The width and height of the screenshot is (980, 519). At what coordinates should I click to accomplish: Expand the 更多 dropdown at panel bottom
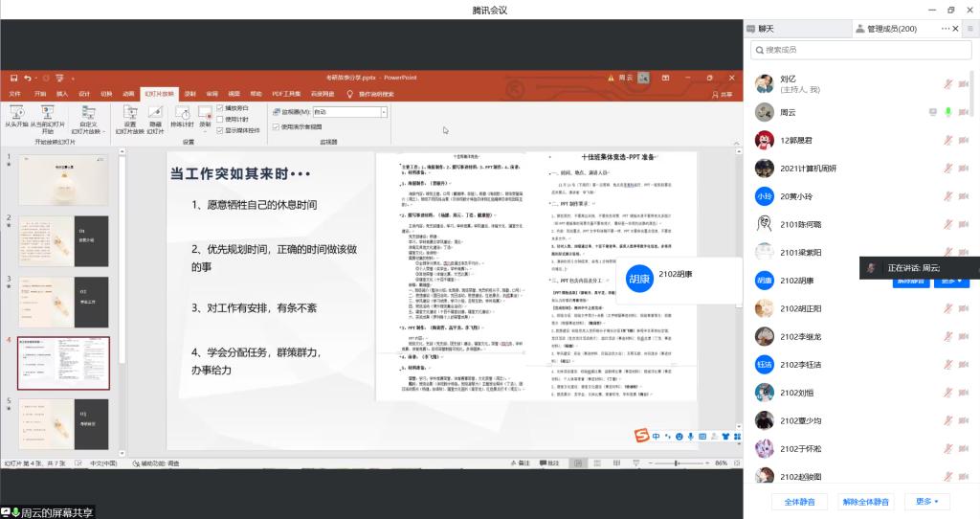[926, 501]
